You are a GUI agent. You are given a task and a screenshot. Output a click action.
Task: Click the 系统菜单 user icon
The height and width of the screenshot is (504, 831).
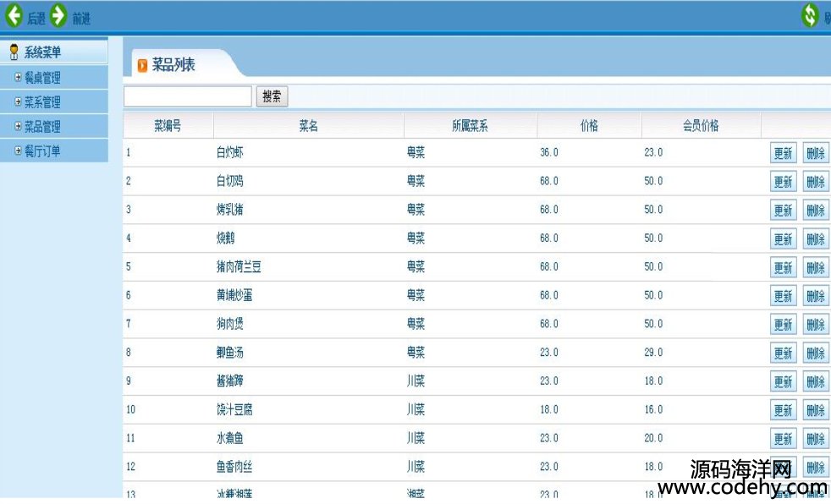point(14,52)
